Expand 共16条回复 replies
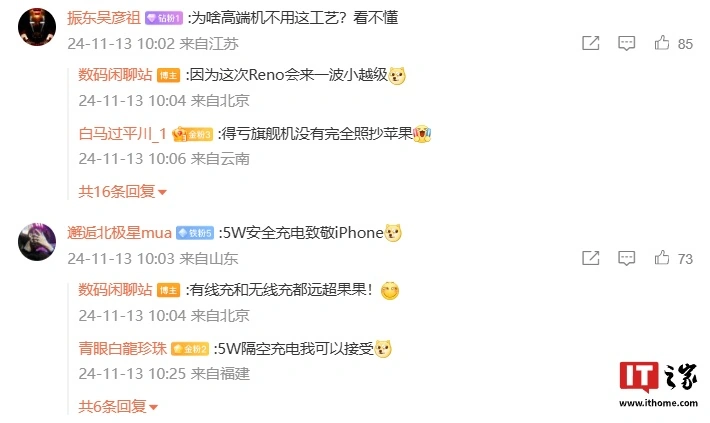The width and height of the screenshot is (710, 423). tap(123, 192)
